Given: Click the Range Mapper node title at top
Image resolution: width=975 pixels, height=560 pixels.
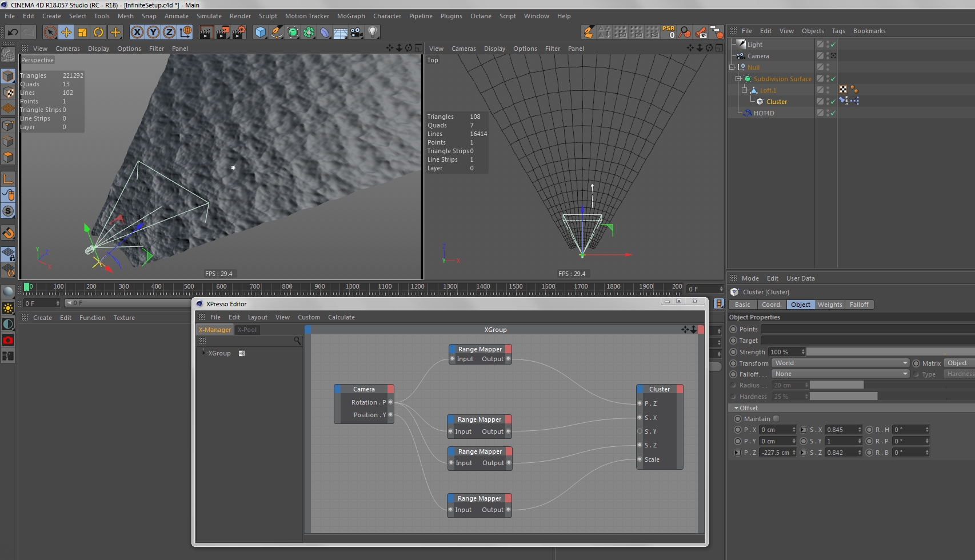Looking at the screenshot, I should click(479, 349).
